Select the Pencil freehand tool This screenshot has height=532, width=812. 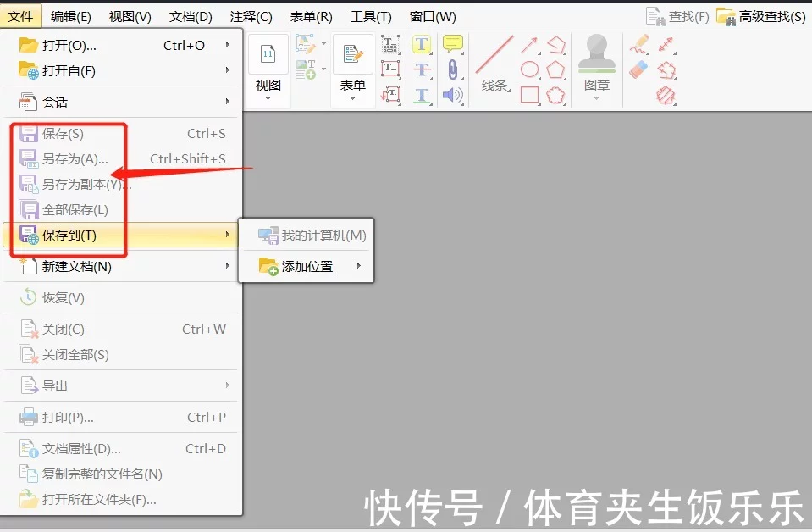coord(639,45)
